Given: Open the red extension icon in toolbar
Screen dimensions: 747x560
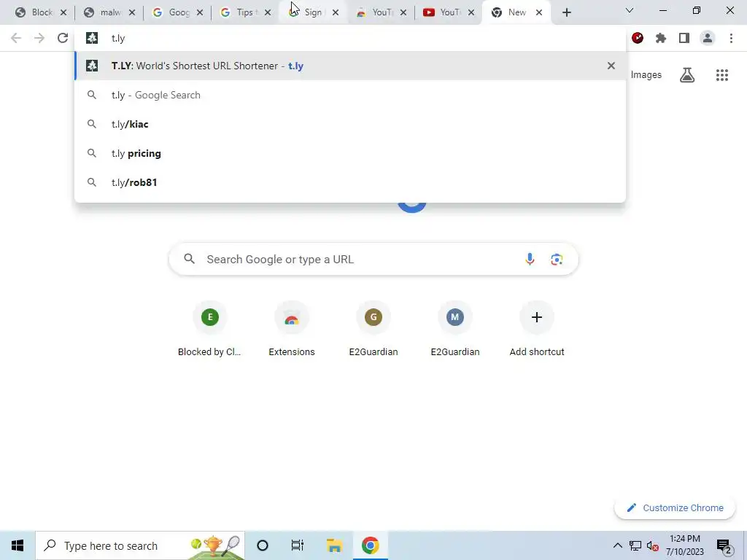Looking at the screenshot, I should point(638,38).
